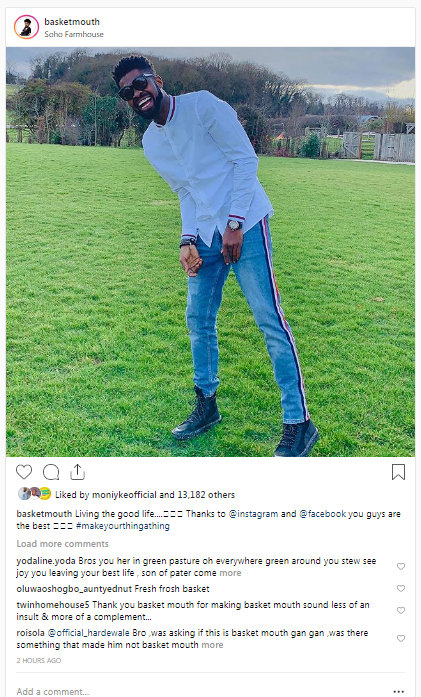Expand Load more comments
The height and width of the screenshot is (697, 421).
(x=62, y=544)
